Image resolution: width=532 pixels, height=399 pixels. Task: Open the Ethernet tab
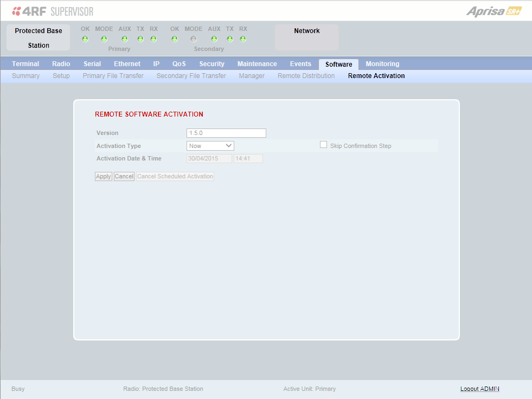click(127, 64)
